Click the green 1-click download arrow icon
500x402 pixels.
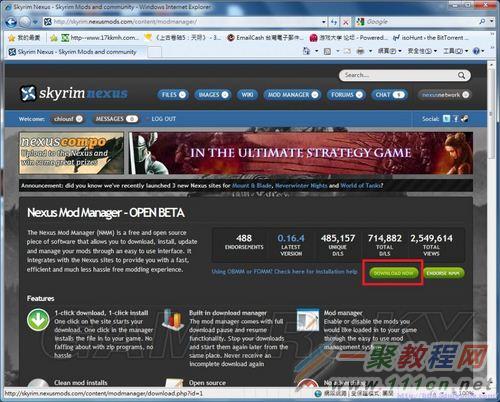38,320
